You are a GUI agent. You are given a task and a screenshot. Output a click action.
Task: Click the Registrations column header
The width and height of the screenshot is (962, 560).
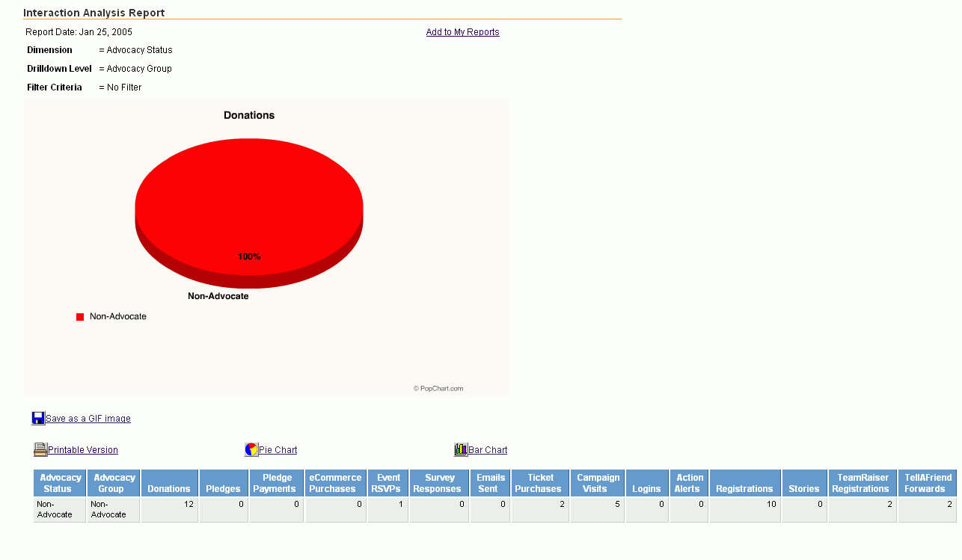(x=745, y=483)
